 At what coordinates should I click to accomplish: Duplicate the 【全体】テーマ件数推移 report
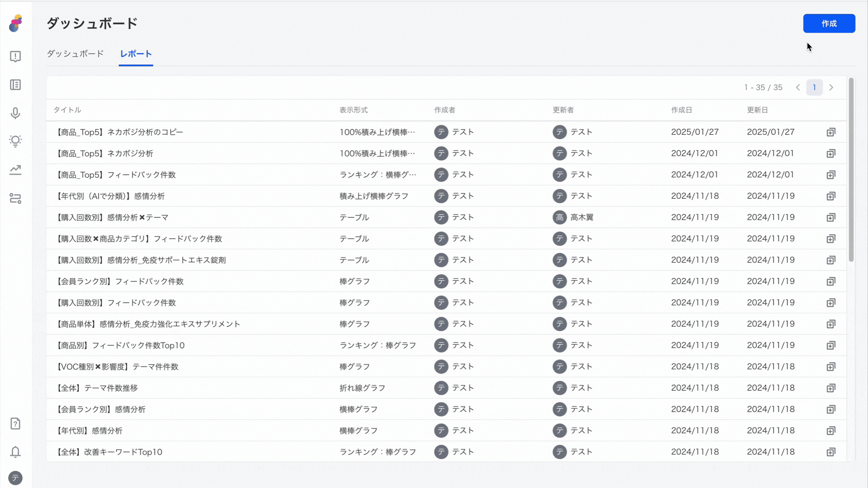pyautogui.click(x=831, y=388)
